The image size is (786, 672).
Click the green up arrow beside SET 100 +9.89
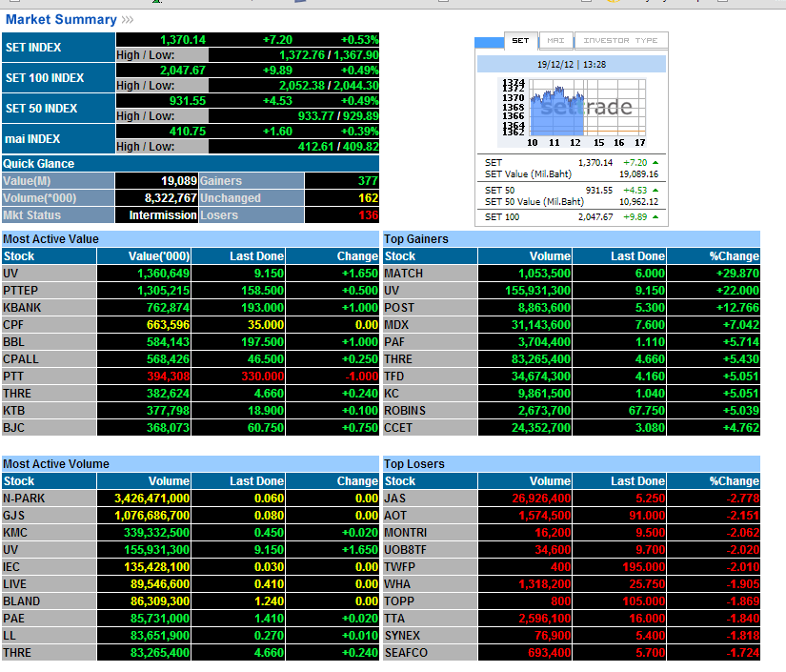(655, 216)
